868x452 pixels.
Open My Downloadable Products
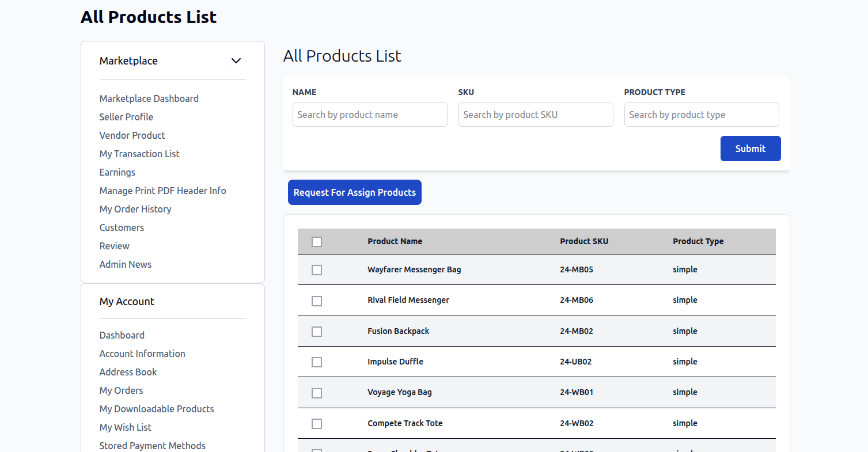[x=157, y=409]
